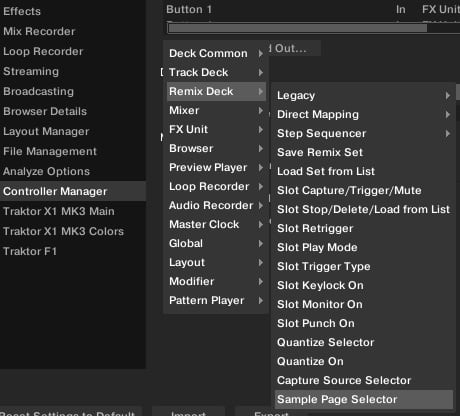This screenshot has width=460, height=416.
Task: Open Loop Recorder preferences in sidebar
Action: (73, 51)
